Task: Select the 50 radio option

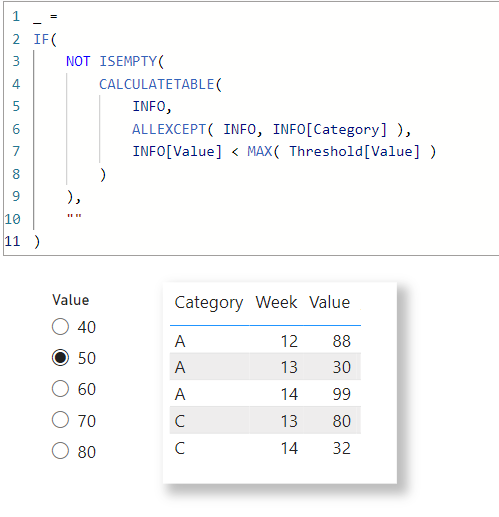Action: pos(60,358)
